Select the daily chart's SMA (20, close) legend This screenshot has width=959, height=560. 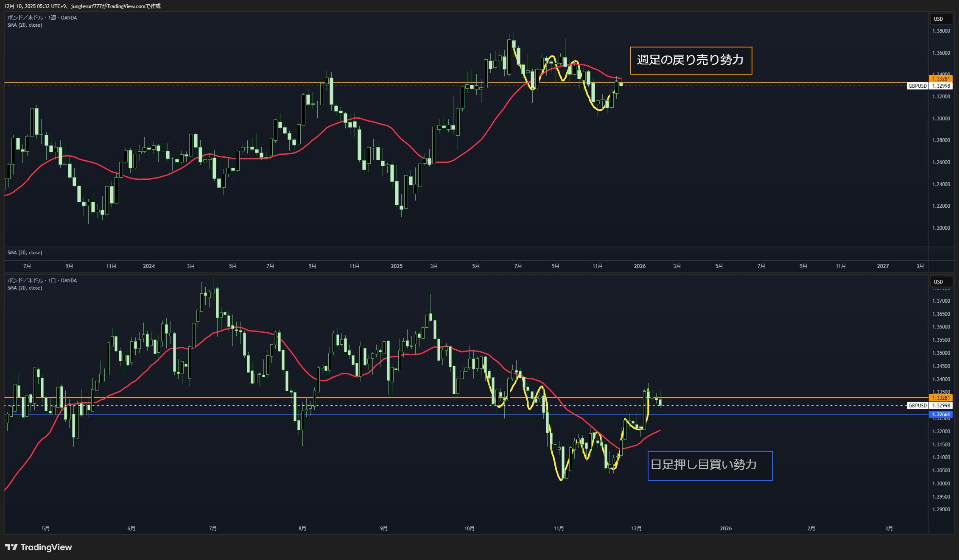[x=25, y=288]
